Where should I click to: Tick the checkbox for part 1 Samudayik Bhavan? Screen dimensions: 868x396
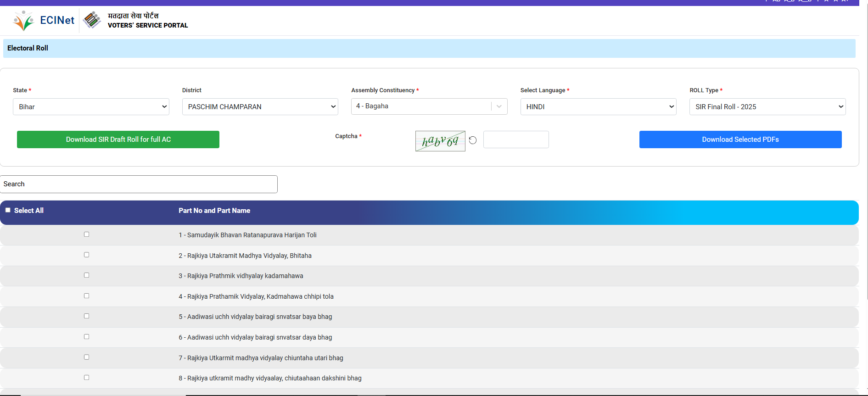86,234
